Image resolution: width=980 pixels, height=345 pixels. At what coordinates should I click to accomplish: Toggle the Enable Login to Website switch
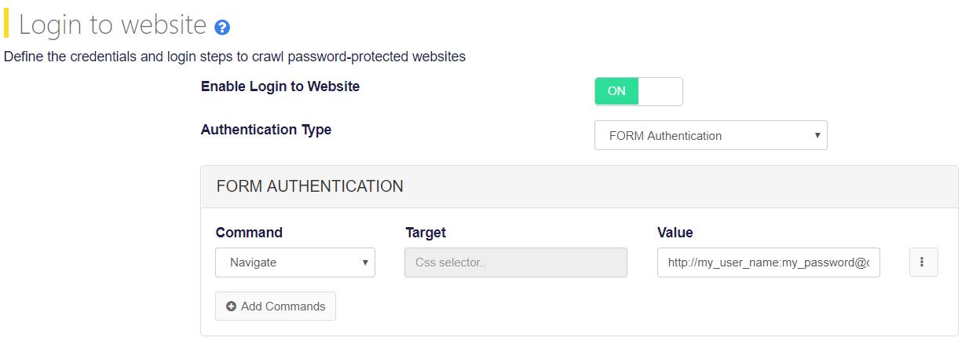tap(638, 91)
